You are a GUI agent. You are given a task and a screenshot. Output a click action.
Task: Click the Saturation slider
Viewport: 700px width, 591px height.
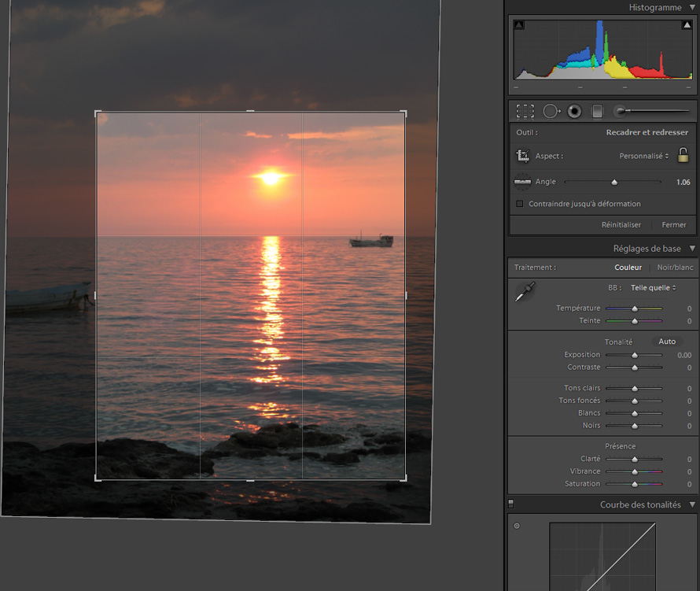click(634, 484)
